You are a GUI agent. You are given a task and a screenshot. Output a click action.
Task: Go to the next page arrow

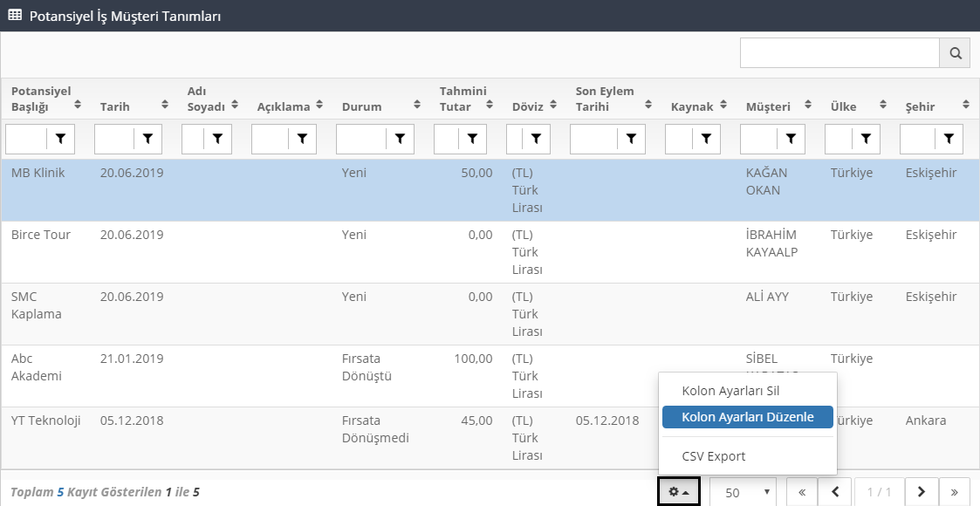[922, 492]
